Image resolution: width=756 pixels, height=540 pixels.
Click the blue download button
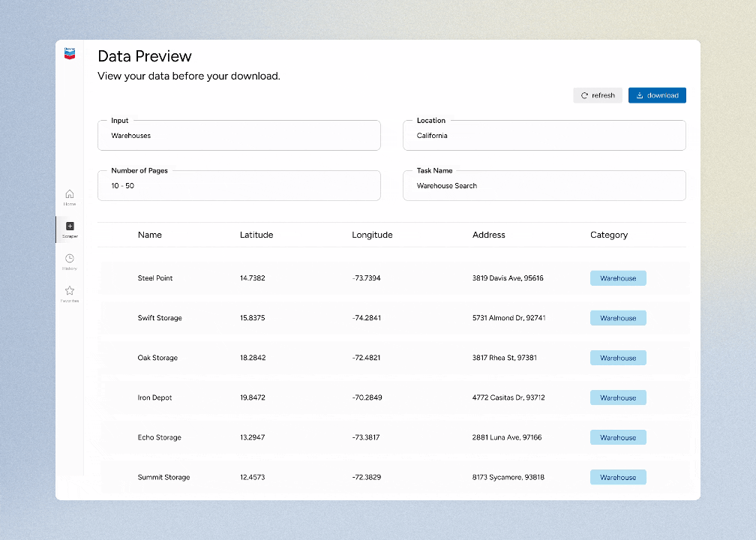tap(657, 95)
